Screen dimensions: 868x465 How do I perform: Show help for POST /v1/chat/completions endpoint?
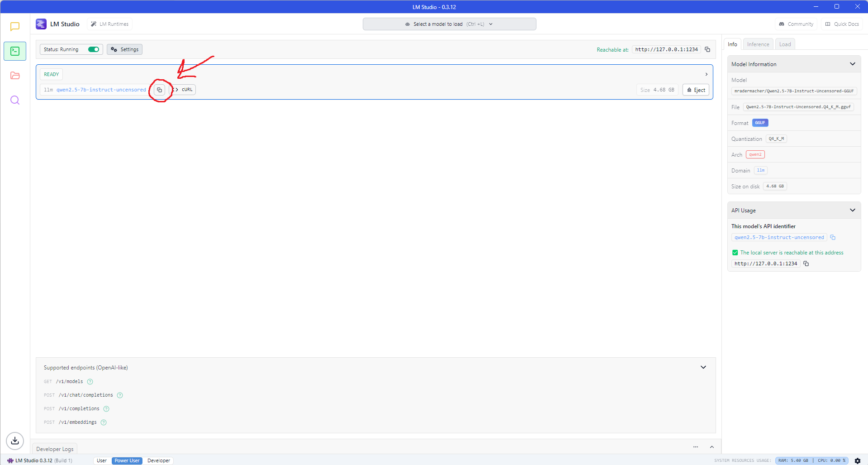pos(120,395)
